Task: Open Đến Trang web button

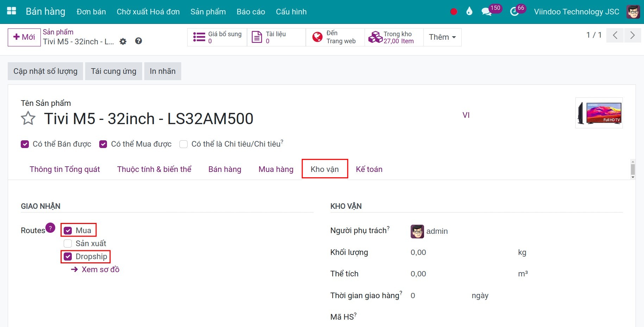Action: click(x=335, y=37)
